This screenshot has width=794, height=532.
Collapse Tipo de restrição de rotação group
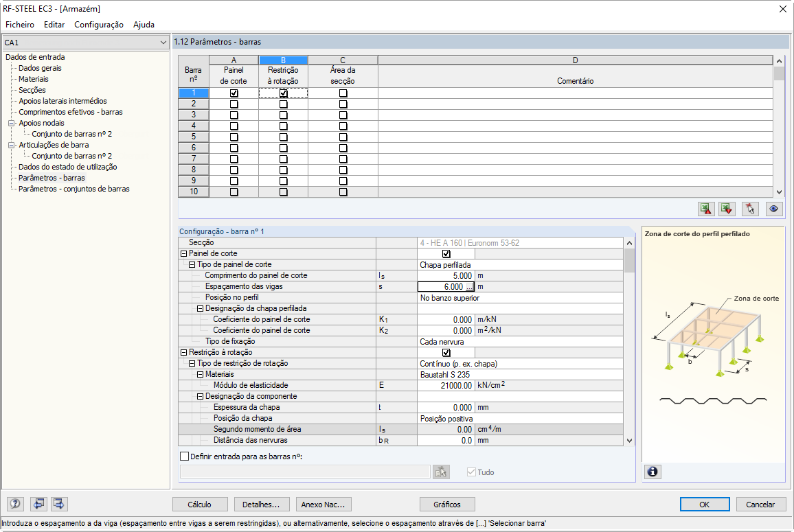192,363
